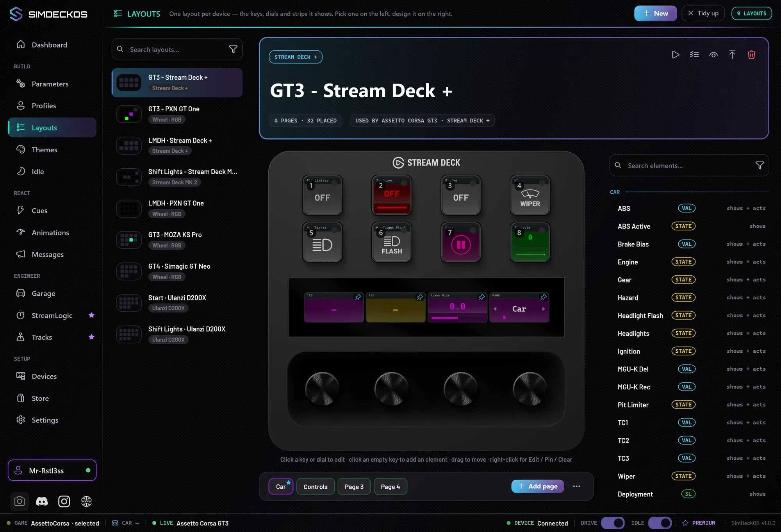Select the first rotary dial knob
The width and height of the screenshot is (781, 532).
(322, 389)
